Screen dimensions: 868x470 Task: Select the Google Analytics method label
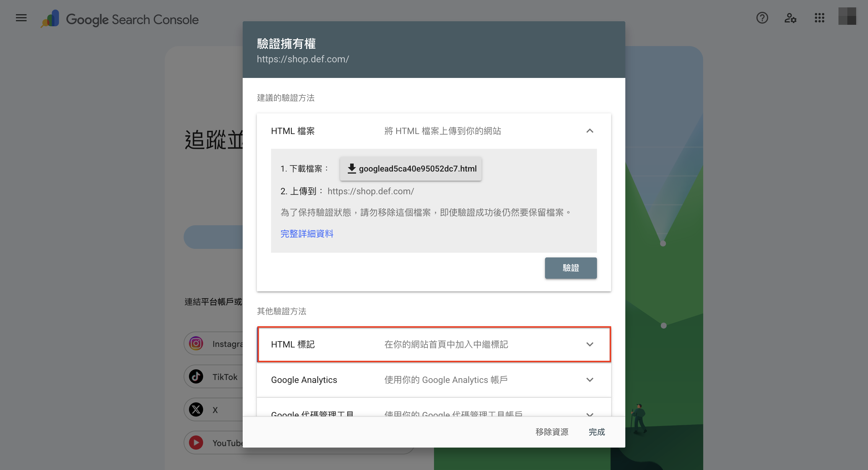(304, 380)
